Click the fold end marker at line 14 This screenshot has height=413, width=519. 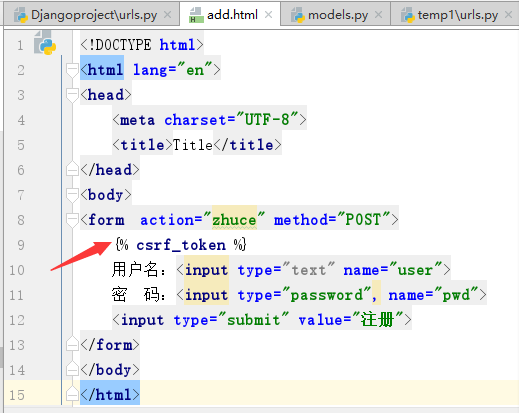pyautogui.click(x=72, y=369)
